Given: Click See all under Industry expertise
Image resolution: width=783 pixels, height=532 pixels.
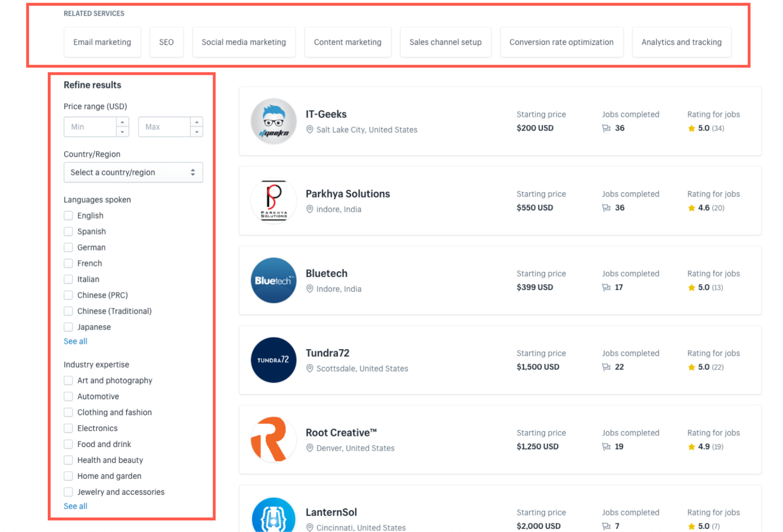Looking at the screenshot, I should [75, 506].
